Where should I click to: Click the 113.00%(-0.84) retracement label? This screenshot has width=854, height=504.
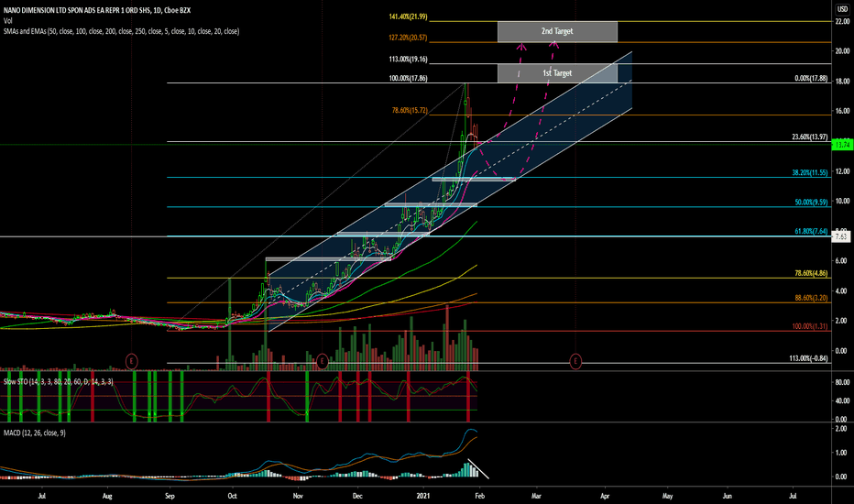pyautogui.click(x=808, y=358)
